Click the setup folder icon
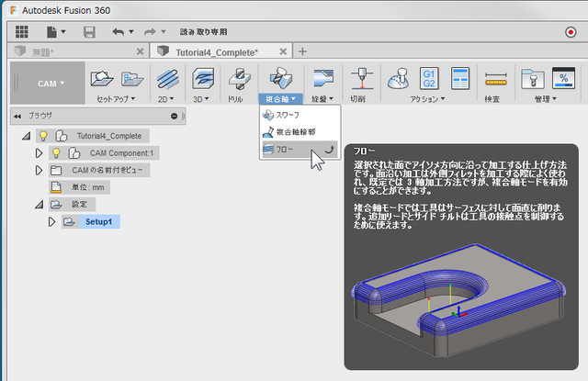This screenshot has width=588, height=381. click(132, 79)
